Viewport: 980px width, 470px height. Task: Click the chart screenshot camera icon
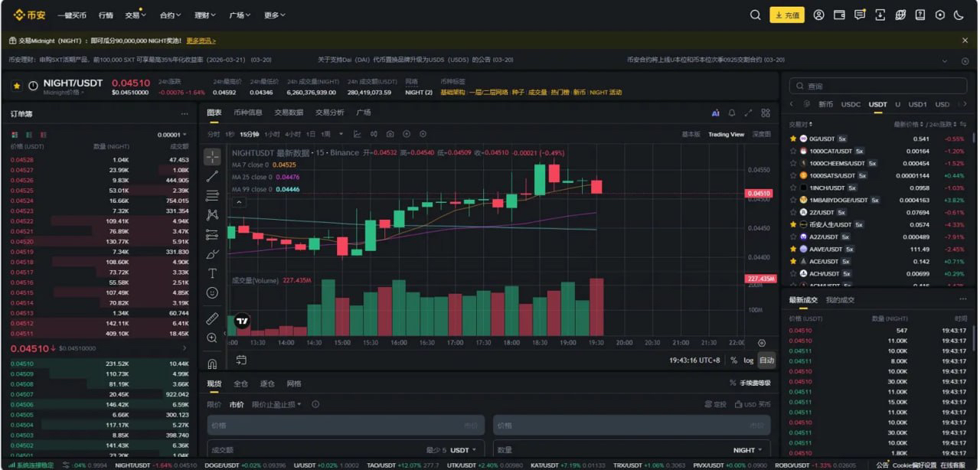[390, 134]
